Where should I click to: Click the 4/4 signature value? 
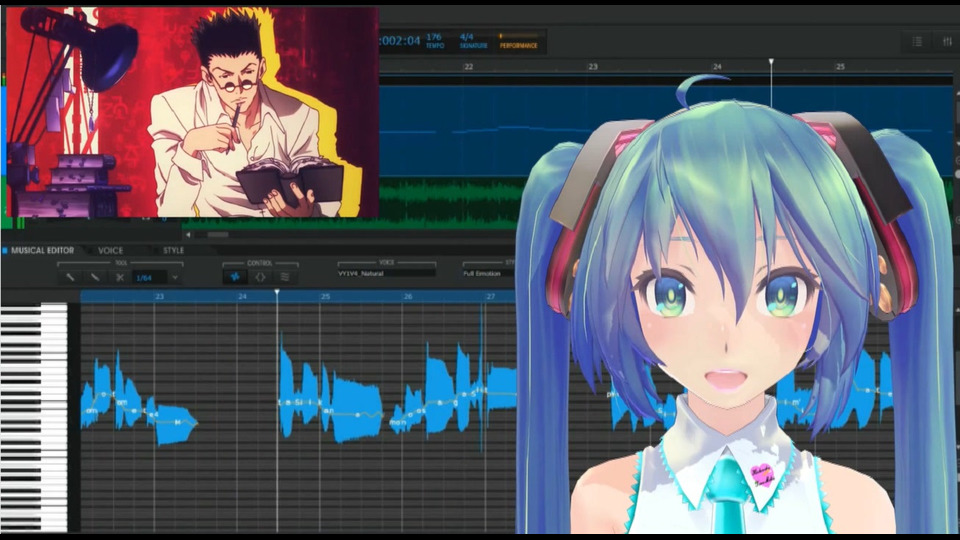tap(467, 37)
